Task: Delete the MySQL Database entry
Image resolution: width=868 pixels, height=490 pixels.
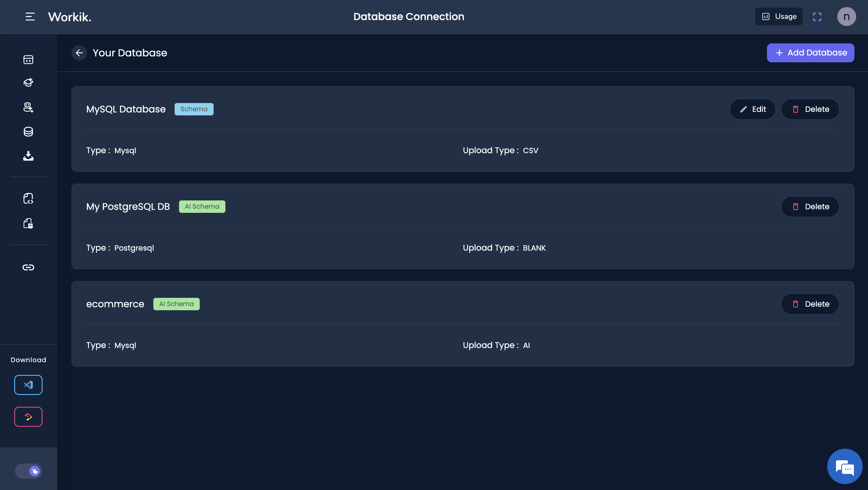Action: 810,109
